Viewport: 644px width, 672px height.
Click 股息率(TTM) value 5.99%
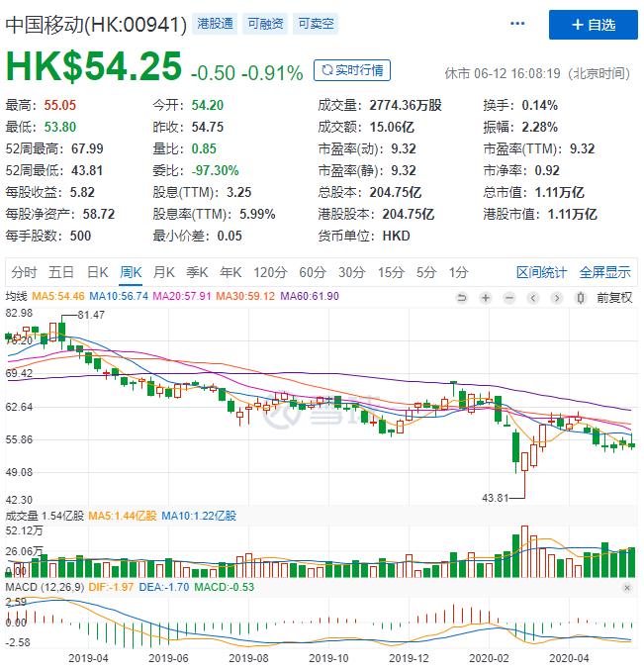pos(257,214)
